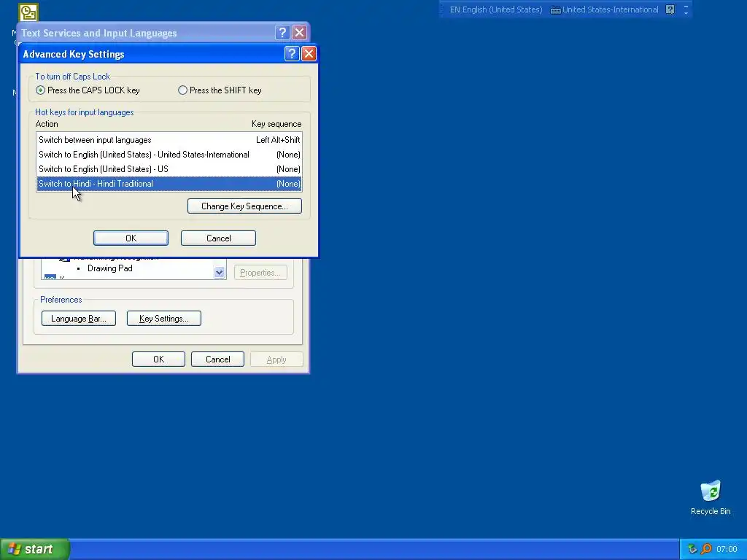Click language bar help icon
This screenshot has width=747, height=560.
670,9
